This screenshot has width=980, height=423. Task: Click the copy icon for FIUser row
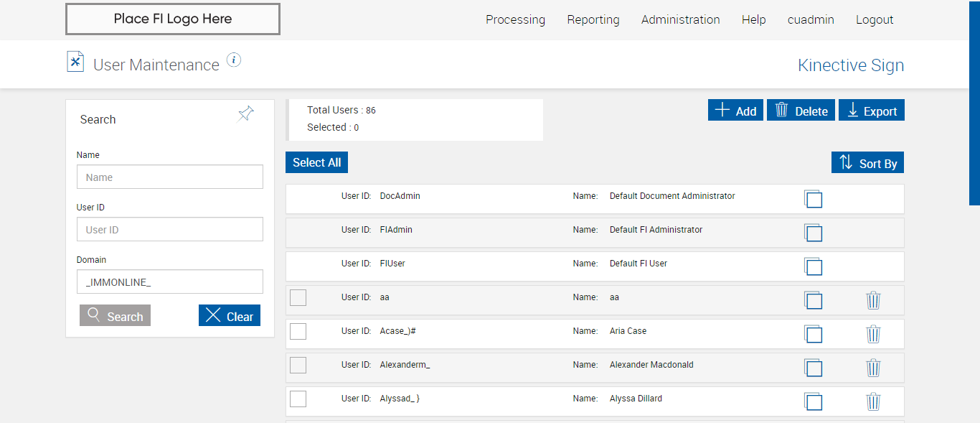click(x=813, y=266)
